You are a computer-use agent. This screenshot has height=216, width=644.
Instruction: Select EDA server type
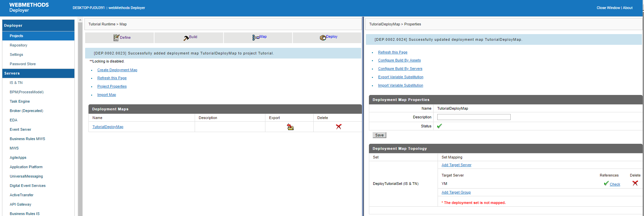[x=13, y=120]
